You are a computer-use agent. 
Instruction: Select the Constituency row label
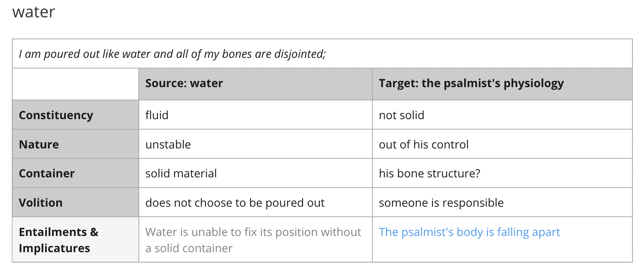[75, 115]
